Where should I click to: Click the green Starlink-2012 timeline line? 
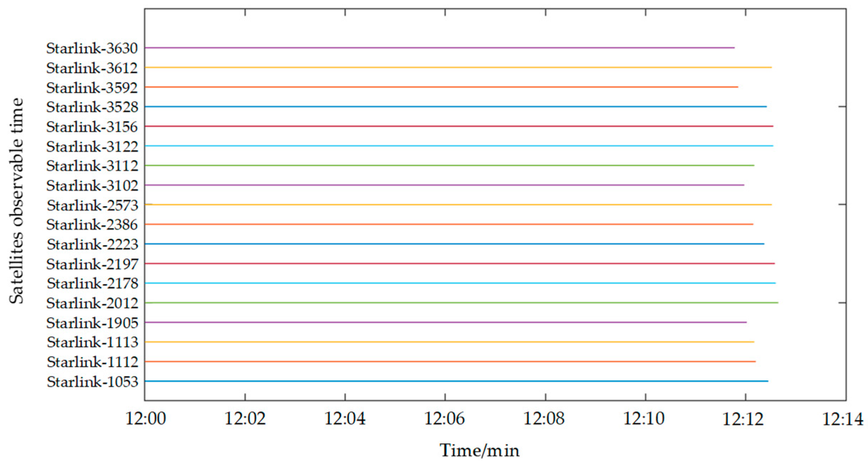pos(460,303)
